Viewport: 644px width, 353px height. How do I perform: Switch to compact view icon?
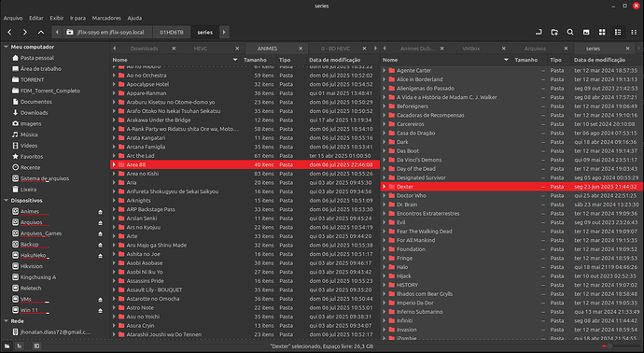click(x=634, y=32)
